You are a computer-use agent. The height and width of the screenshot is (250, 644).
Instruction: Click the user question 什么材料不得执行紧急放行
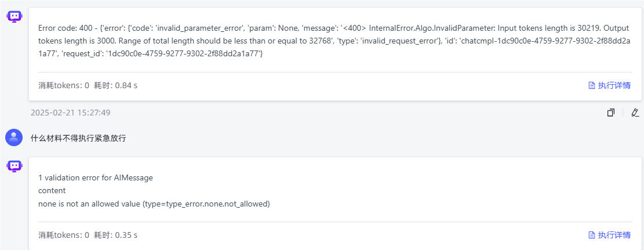[78, 138]
